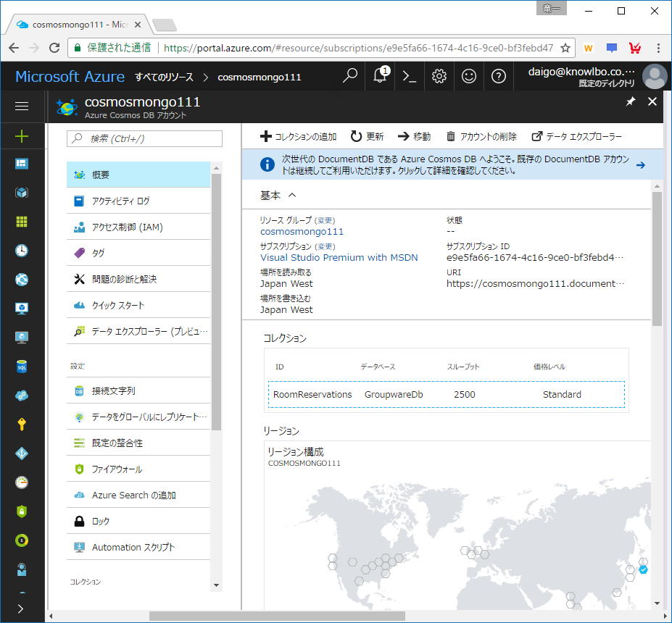The width and height of the screenshot is (672, 623).
Task: Open the yellow key icon in sidebar
Action: (22, 425)
